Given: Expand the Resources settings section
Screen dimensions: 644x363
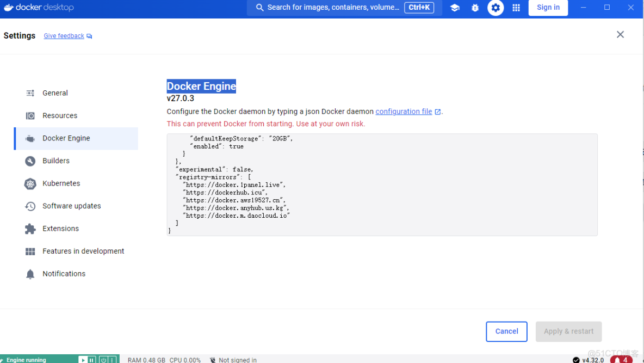Looking at the screenshot, I should [59, 115].
